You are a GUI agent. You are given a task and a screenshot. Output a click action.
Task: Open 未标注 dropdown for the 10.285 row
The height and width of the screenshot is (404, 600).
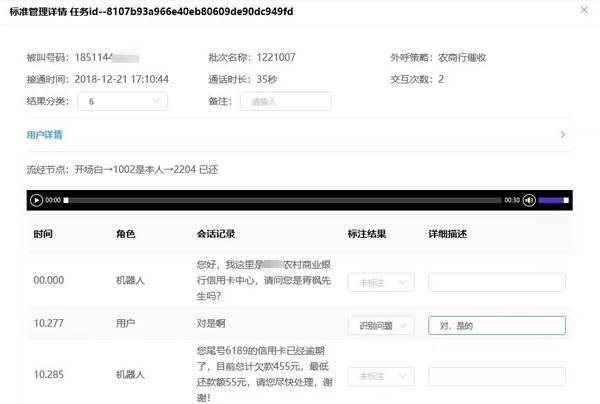click(x=380, y=376)
